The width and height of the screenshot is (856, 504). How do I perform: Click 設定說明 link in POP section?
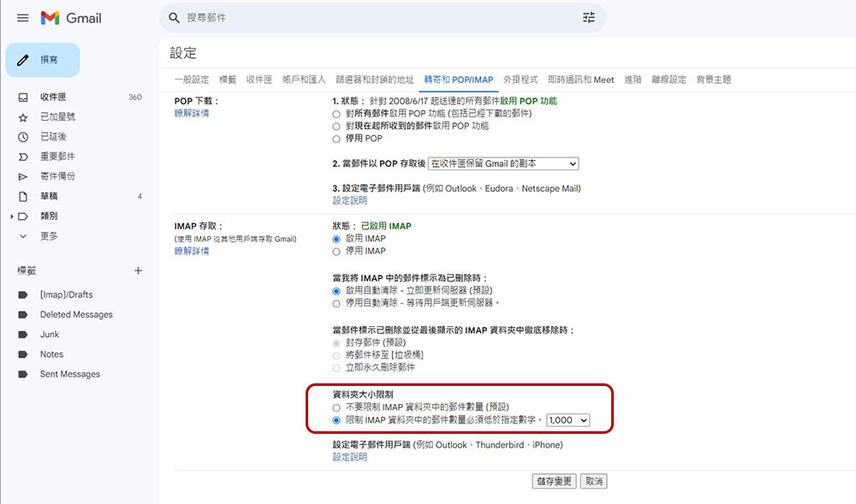coord(350,201)
